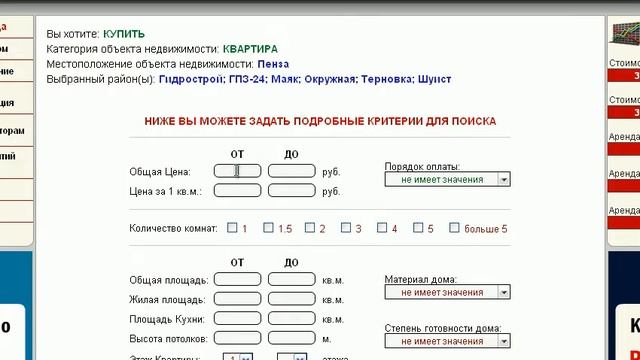Click the 'Маяк' district text
640x360 pixels.
285,79
